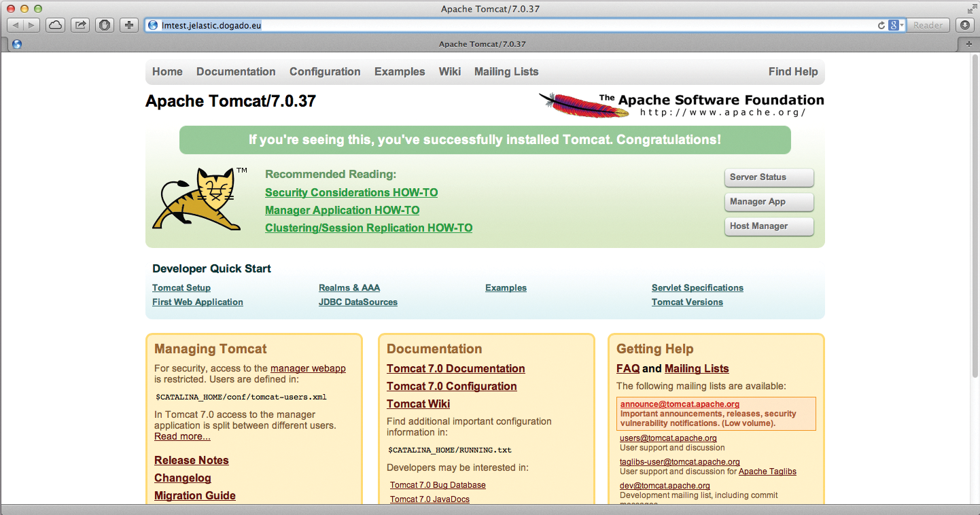The height and width of the screenshot is (515, 980).
Task: Open the manager webapp link
Action: click(308, 368)
